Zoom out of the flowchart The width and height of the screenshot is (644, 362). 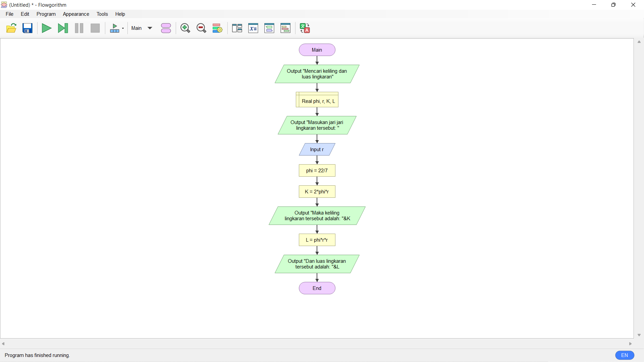(201, 28)
